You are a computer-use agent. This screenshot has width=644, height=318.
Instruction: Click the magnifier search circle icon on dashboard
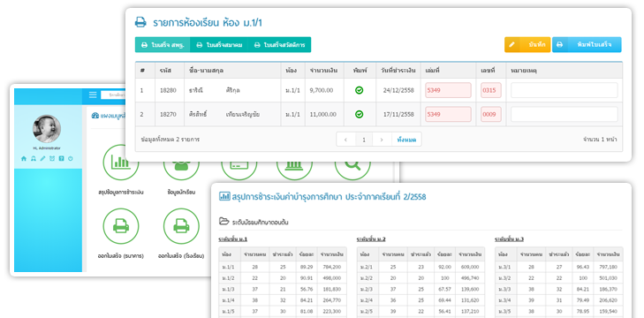(x=352, y=170)
